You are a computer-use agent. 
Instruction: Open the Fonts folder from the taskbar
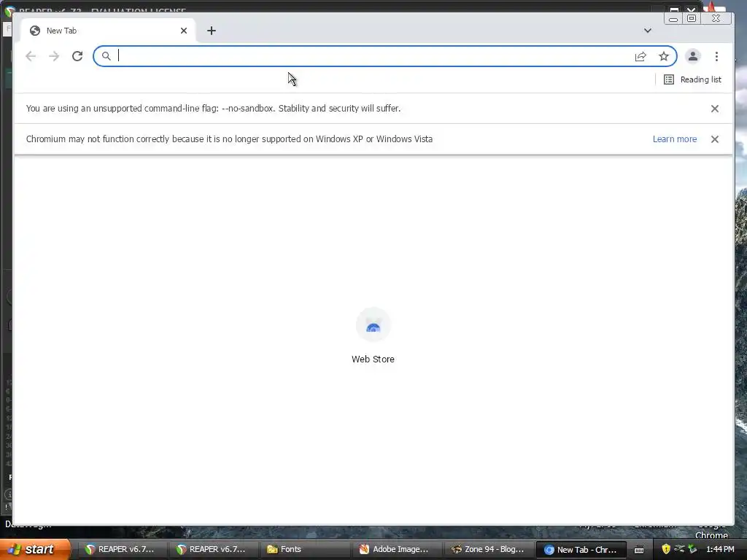(x=304, y=549)
